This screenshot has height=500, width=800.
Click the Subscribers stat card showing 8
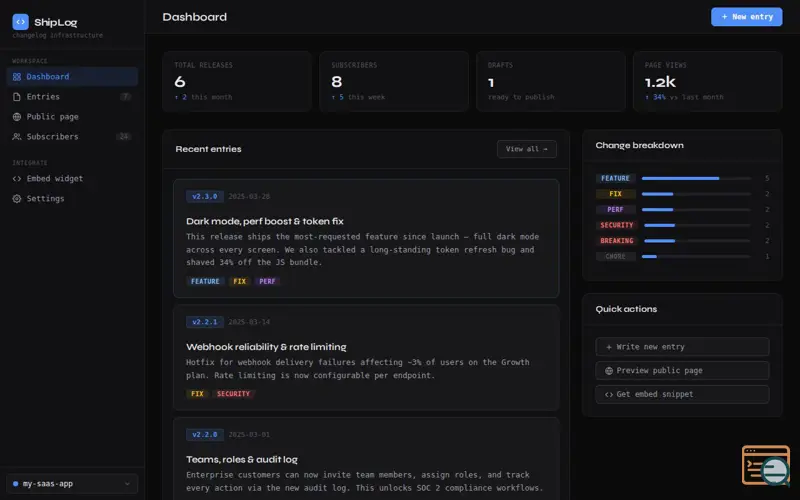394,81
